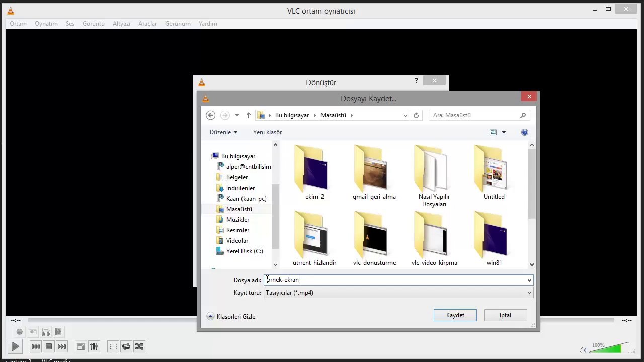Open VLC extended settings equalizer icon

click(x=94, y=346)
